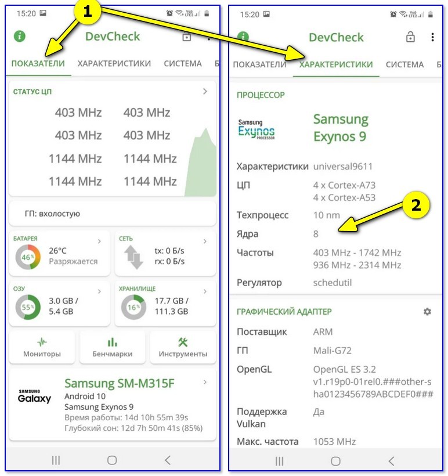Tap the 403 MHz - 1742 MHz frequency
The image size is (448, 476).
pyautogui.click(x=357, y=253)
